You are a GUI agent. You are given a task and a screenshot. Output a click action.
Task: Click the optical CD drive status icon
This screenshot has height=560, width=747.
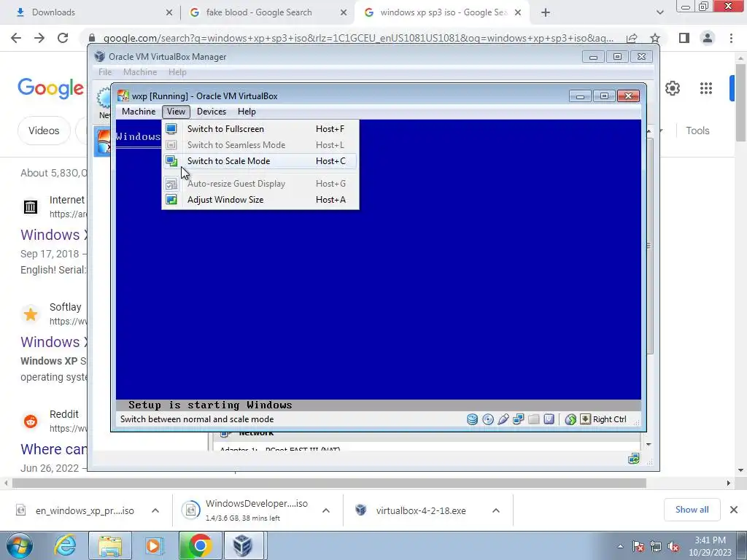pyautogui.click(x=488, y=419)
